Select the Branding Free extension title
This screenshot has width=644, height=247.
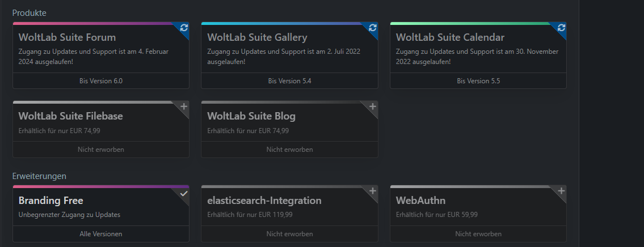tap(50, 201)
